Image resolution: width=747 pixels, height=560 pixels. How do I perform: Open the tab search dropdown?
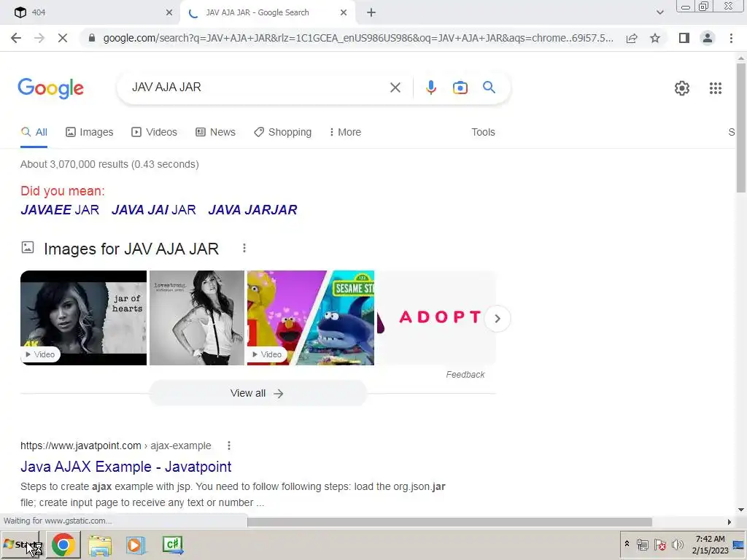click(x=659, y=12)
